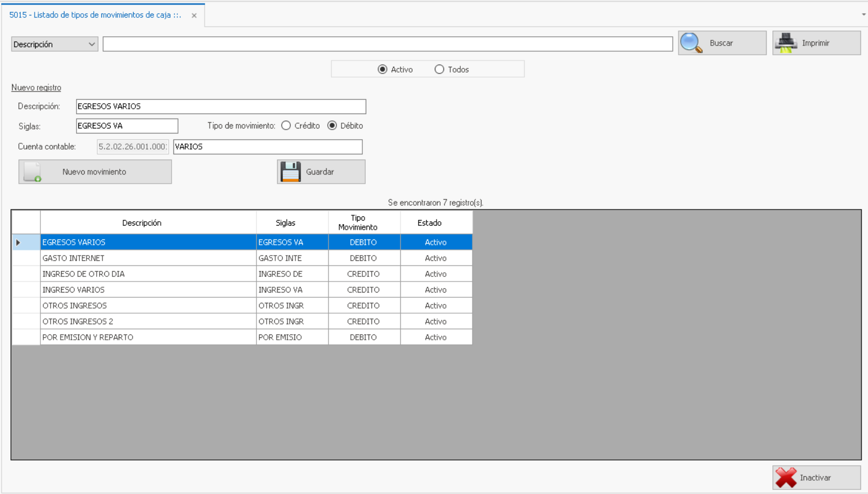Click the magnifying glass Buscar icon

691,43
